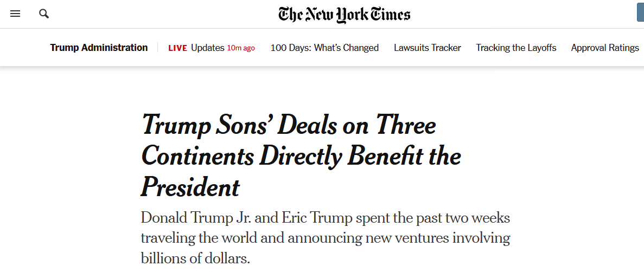Image resolution: width=644 pixels, height=279 pixels.
Task: Go home via New York Times logo
Action: pyautogui.click(x=344, y=15)
